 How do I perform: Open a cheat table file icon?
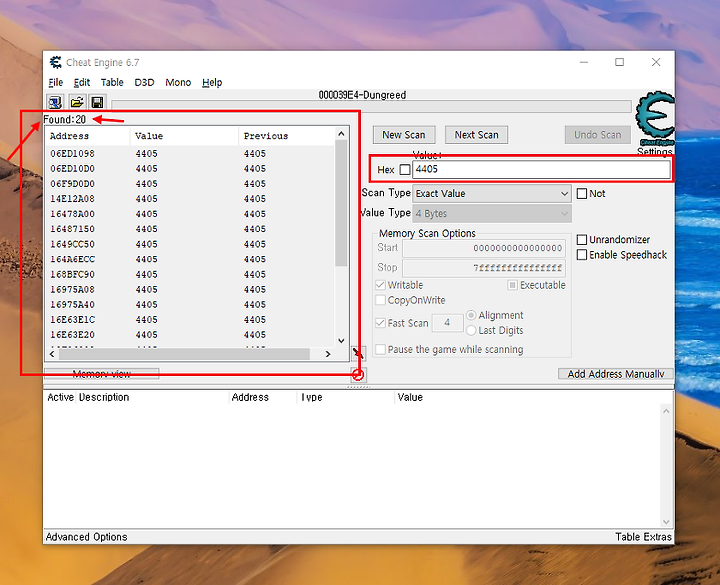[x=77, y=102]
